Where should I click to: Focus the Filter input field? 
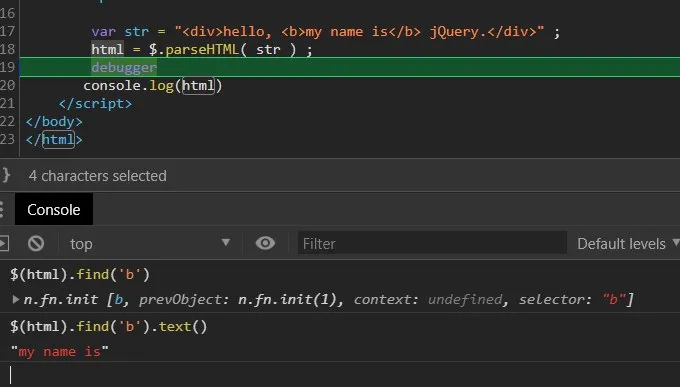(x=432, y=243)
